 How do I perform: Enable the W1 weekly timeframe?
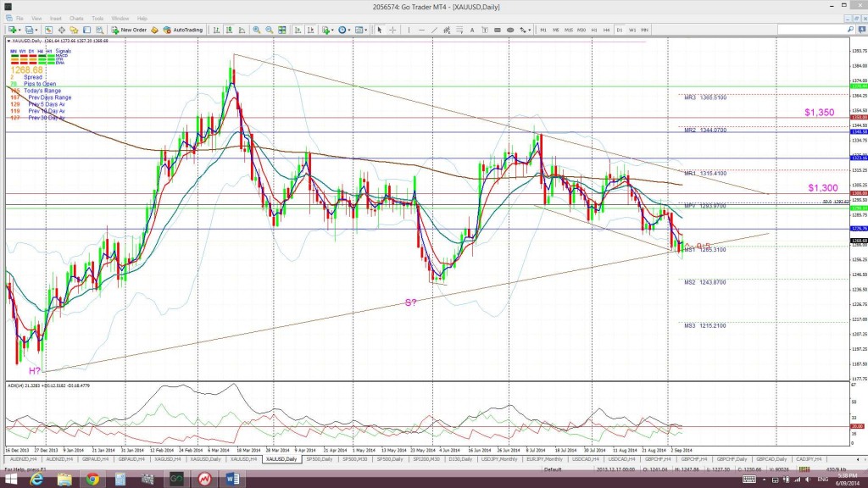(632, 29)
